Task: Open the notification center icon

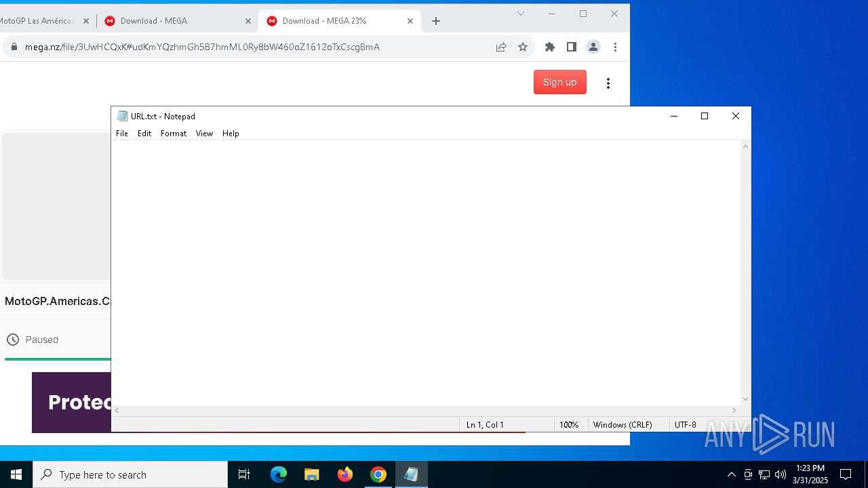Action: tap(846, 474)
